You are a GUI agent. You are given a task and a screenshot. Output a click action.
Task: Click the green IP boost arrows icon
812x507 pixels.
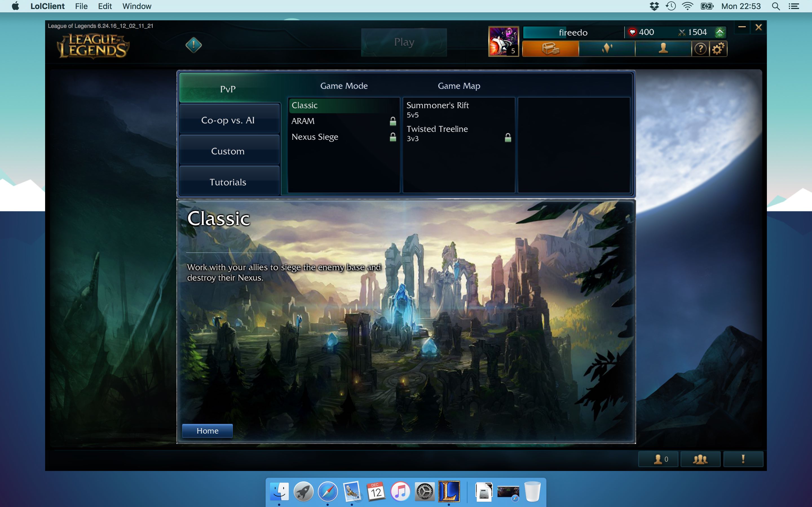pyautogui.click(x=720, y=32)
